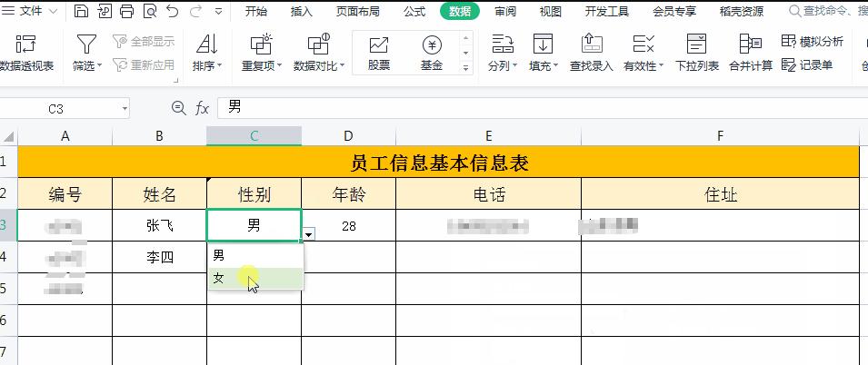Select the 数据 tab
The image size is (868, 365).
click(460, 11)
